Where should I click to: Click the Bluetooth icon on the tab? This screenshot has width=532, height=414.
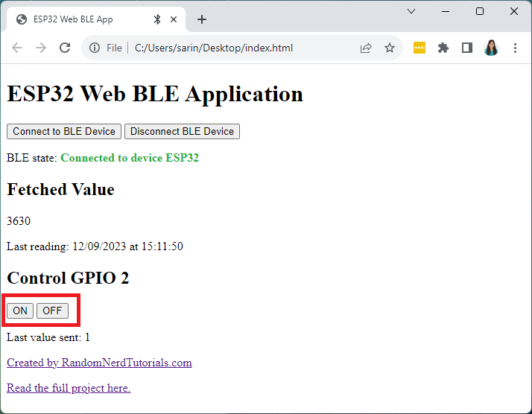(x=157, y=19)
